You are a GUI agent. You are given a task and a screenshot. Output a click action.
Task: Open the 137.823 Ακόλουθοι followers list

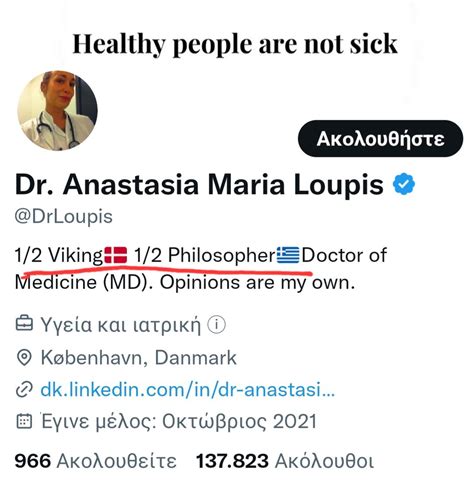click(x=285, y=461)
